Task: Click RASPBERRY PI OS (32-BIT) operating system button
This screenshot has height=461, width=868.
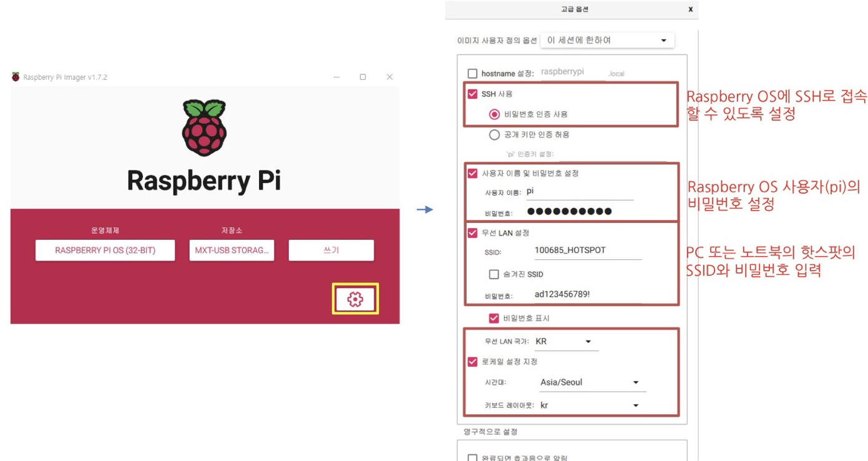Action: [105, 250]
